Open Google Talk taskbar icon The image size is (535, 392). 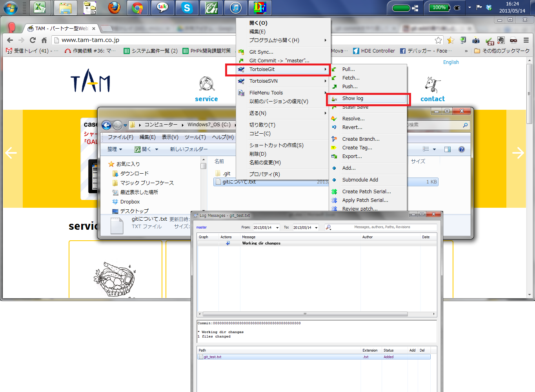pos(162,7)
